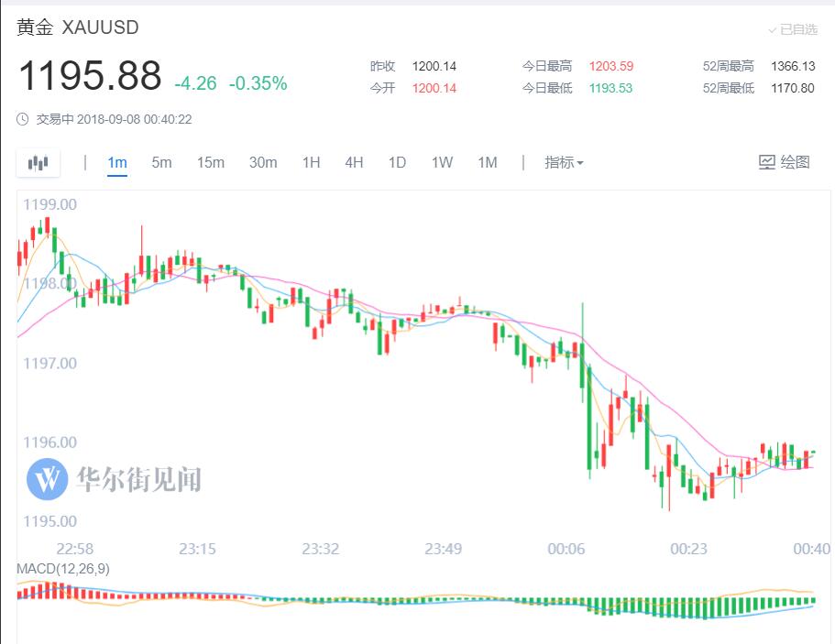Select the 30m chart interval
Viewport: 835px width, 644px height.
click(x=263, y=162)
